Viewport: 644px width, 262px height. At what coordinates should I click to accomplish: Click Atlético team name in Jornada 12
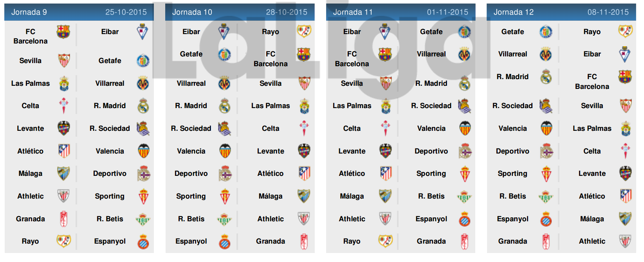point(592,196)
